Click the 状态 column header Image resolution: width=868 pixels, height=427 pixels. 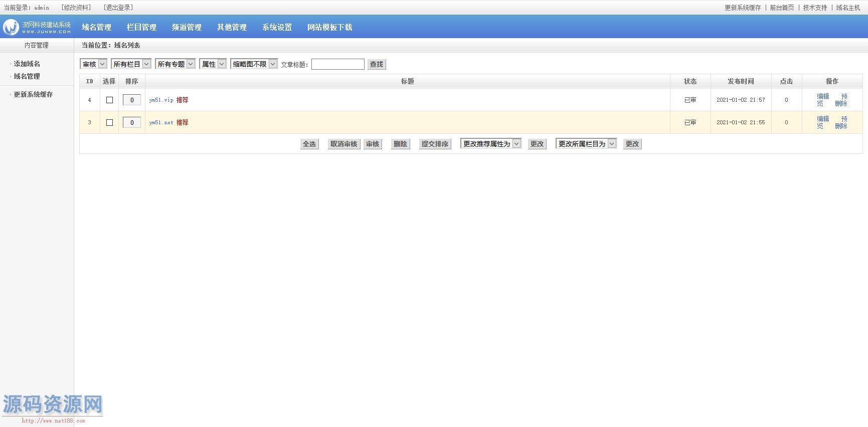coord(690,81)
